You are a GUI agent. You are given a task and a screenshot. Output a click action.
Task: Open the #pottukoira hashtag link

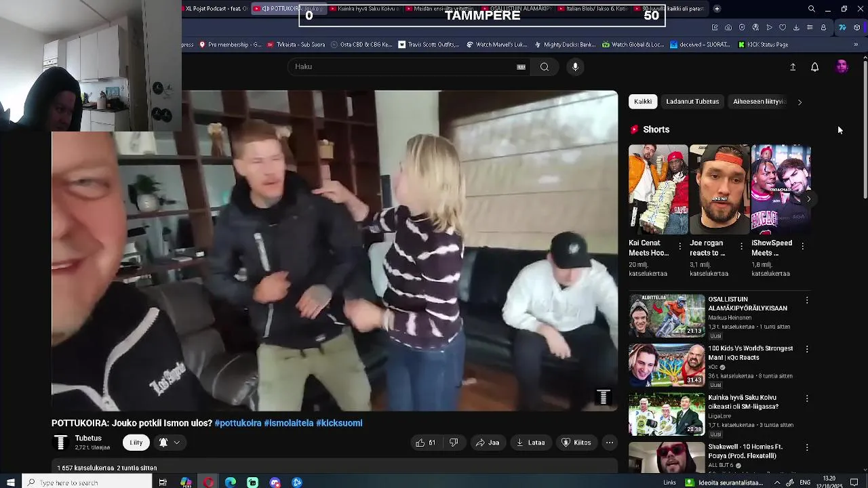tap(238, 423)
